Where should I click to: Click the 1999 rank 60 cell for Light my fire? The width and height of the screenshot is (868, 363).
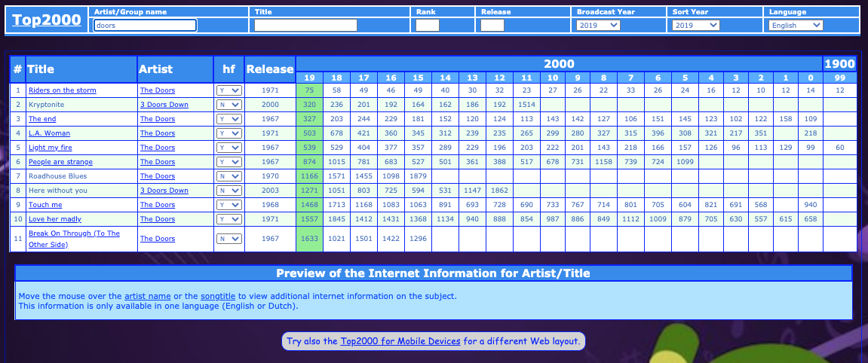pos(840,148)
